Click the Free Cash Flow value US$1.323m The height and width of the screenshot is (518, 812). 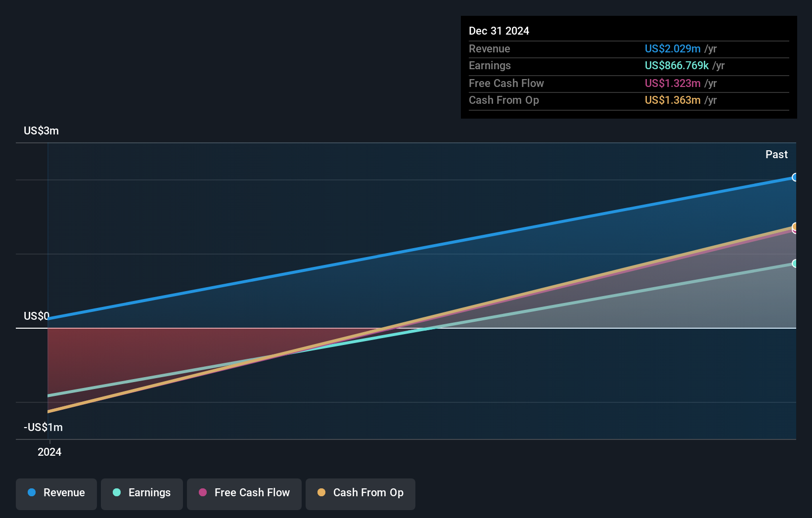[672, 83]
